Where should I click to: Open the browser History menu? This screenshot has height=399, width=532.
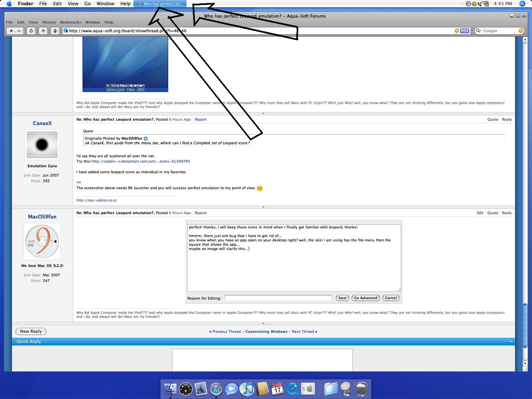(x=49, y=22)
